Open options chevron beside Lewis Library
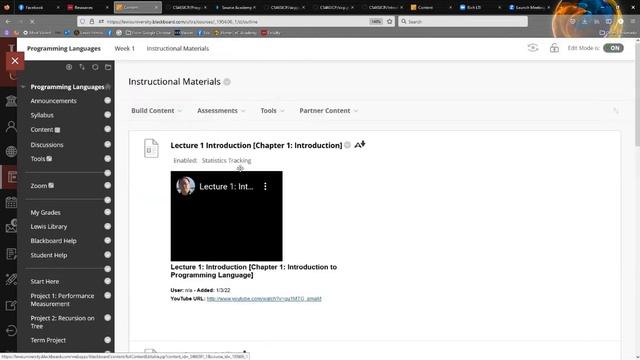This screenshot has width=640, height=360. (x=107, y=226)
